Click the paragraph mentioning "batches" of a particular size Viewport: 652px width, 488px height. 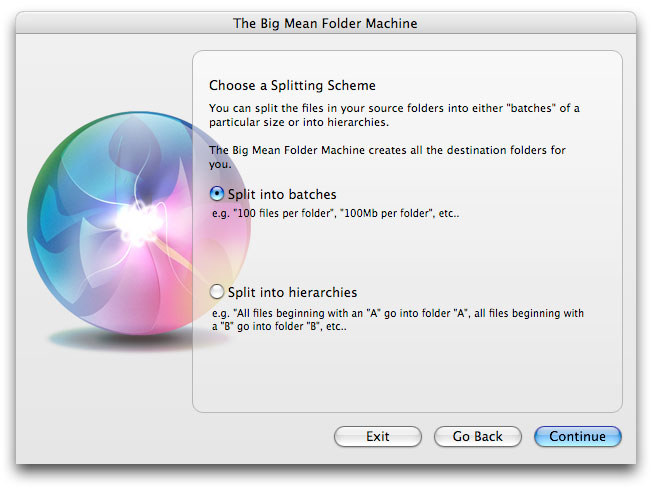(x=394, y=115)
